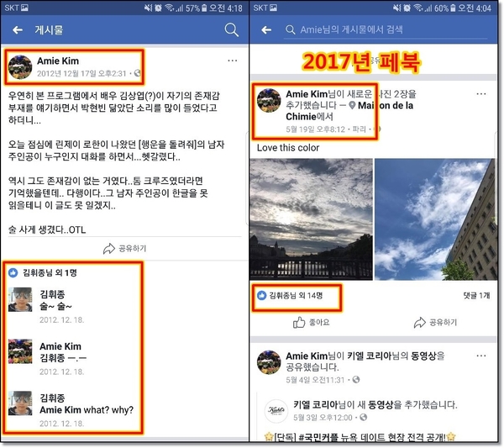Tap globe icon beside 5월 4일 오전11:31
This screenshot has height=448, width=504.
click(356, 380)
